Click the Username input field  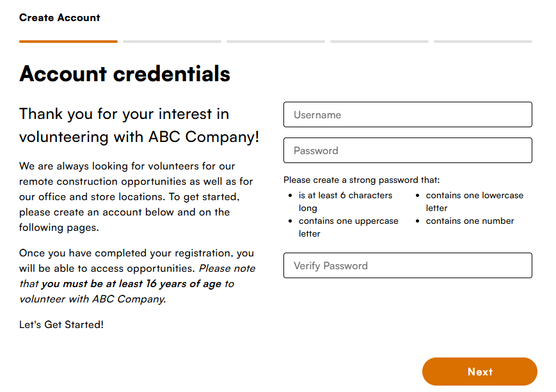point(408,114)
